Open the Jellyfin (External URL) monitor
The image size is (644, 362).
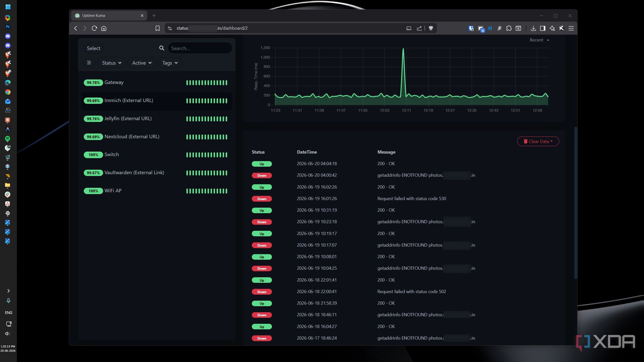156,119
